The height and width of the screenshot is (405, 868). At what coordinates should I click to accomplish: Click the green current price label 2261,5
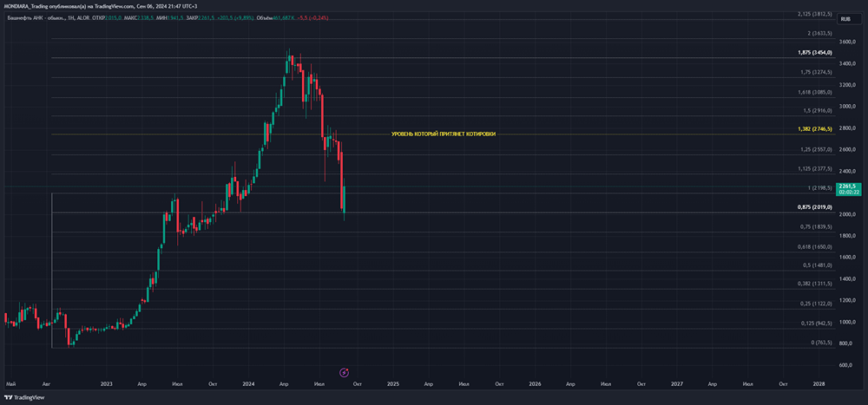click(x=848, y=189)
